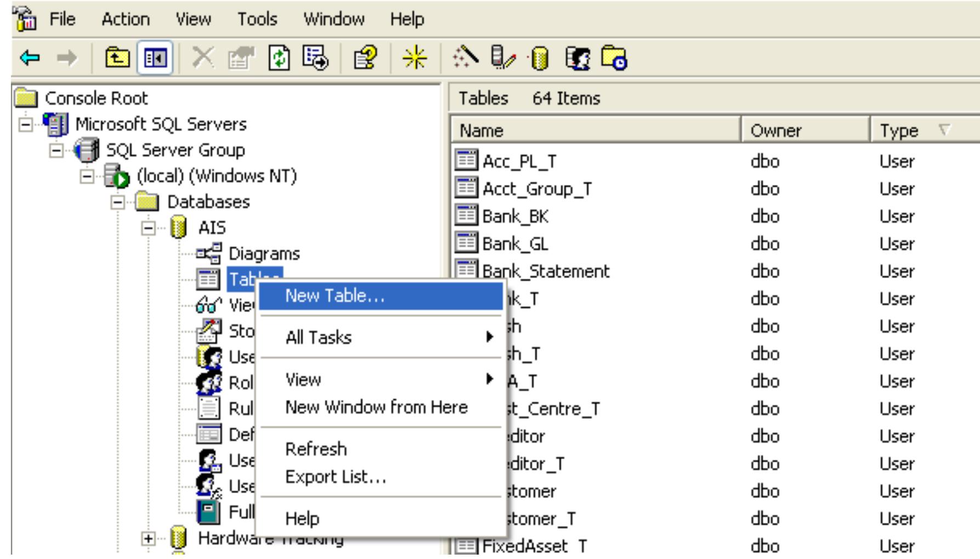Collapse the (local) (Windows NT) server node

click(87, 176)
